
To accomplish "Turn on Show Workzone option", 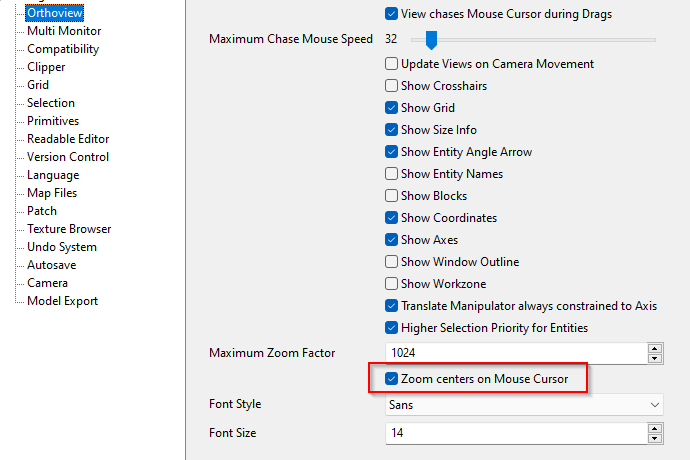I will tap(392, 284).
